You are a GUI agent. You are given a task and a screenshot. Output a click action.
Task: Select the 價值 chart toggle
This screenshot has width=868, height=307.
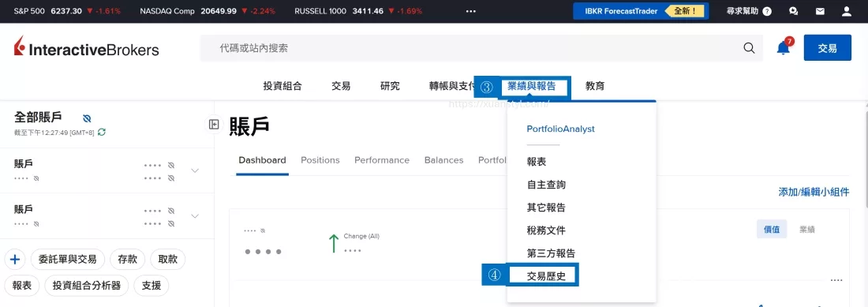pyautogui.click(x=772, y=230)
